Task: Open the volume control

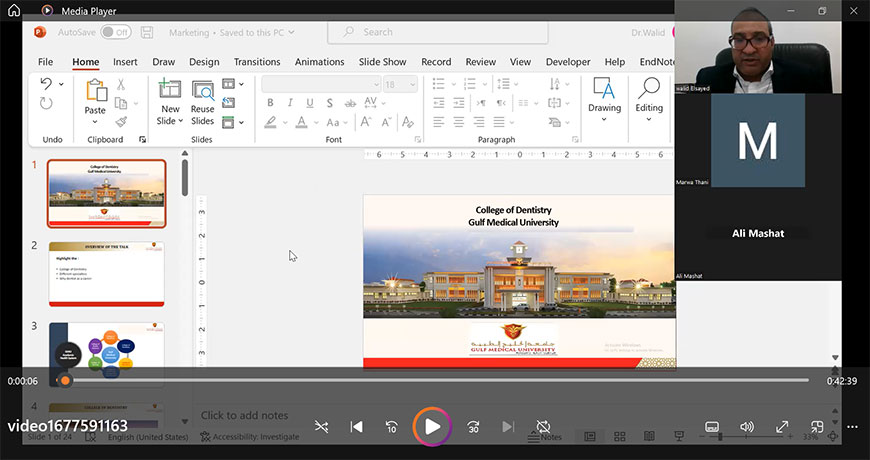Action: 747,427
